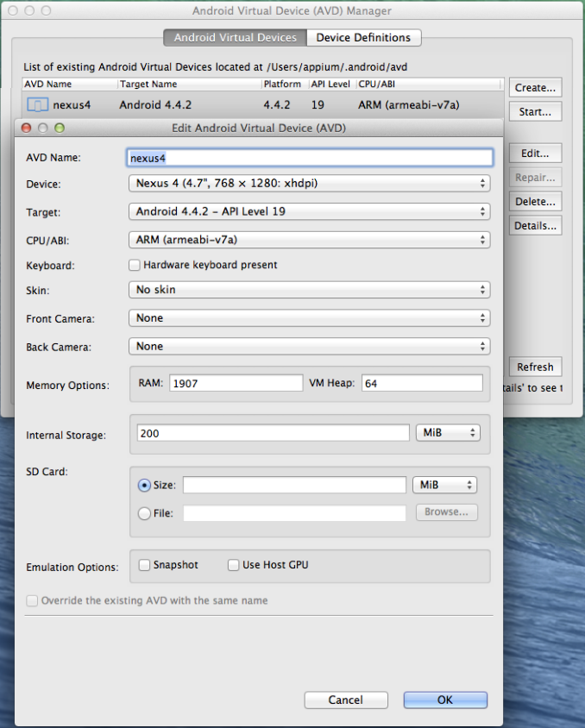Select 'Android 4.4.2' cell in AVD list
Screen dimensions: 585x728
(x=155, y=105)
